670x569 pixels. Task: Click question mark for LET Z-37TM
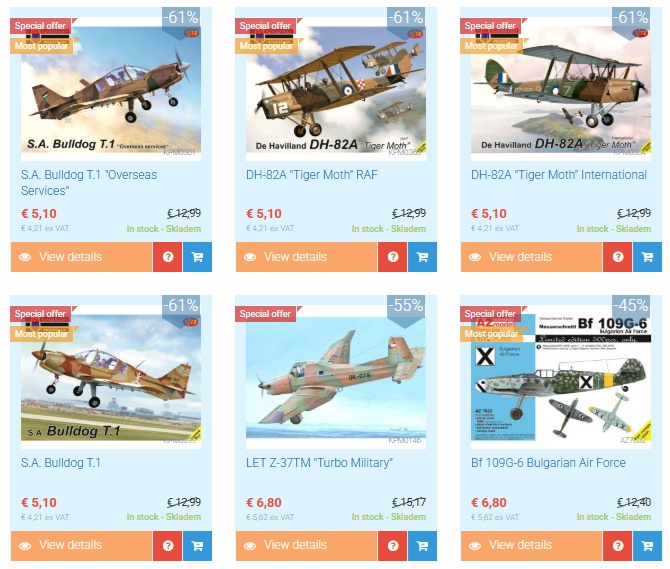tap(393, 546)
